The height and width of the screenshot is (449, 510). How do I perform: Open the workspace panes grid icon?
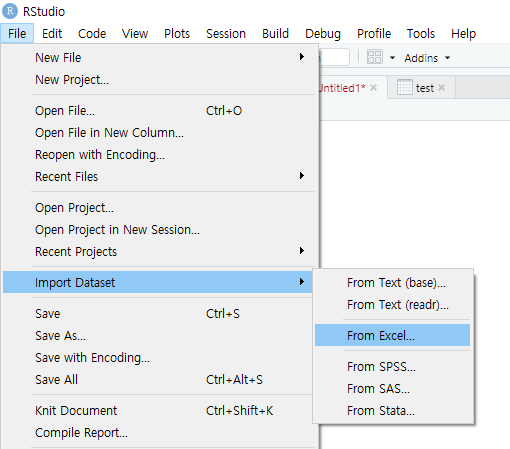pyautogui.click(x=374, y=57)
